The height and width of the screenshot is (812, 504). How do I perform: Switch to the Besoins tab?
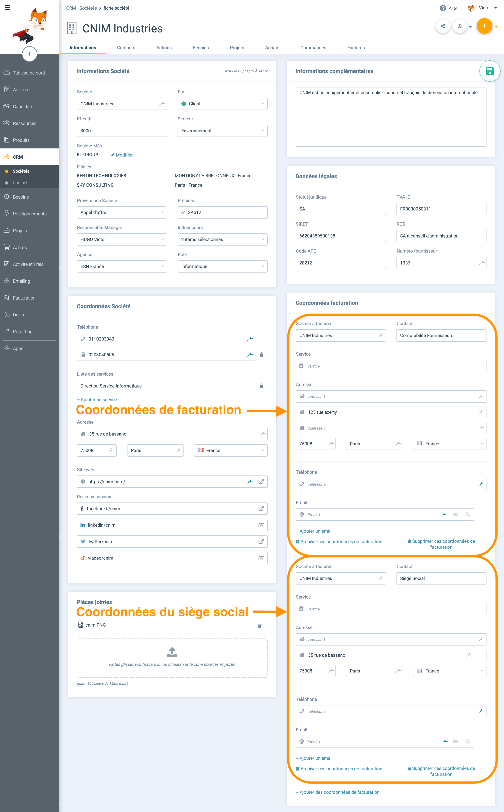coord(201,48)
